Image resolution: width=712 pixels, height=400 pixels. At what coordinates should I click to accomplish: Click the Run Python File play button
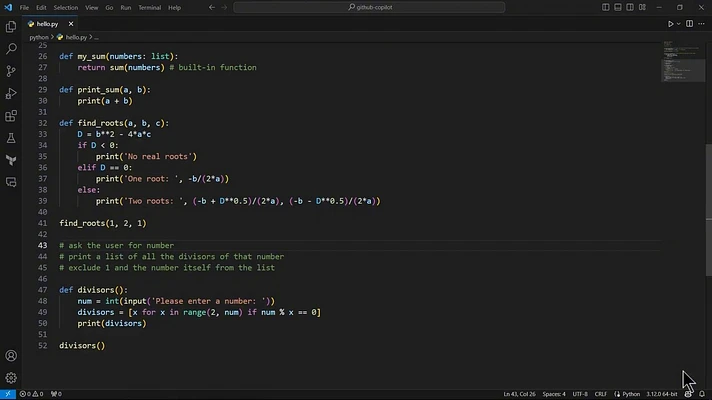pyautogui.click(x=670, y=24)
